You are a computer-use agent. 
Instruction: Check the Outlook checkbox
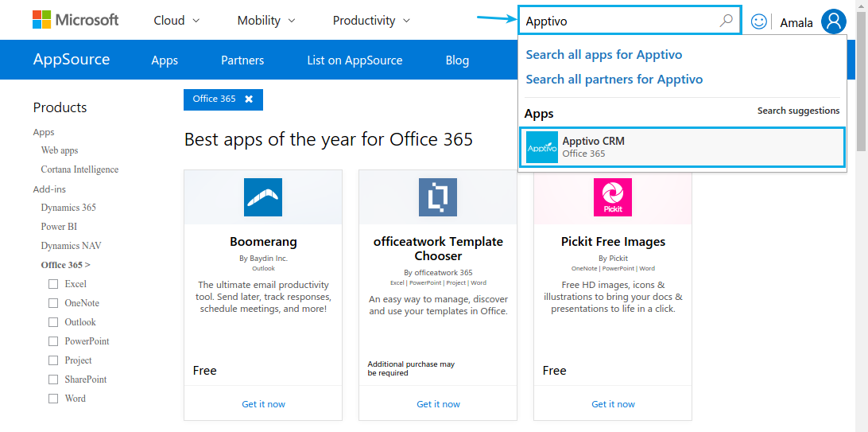53,322
